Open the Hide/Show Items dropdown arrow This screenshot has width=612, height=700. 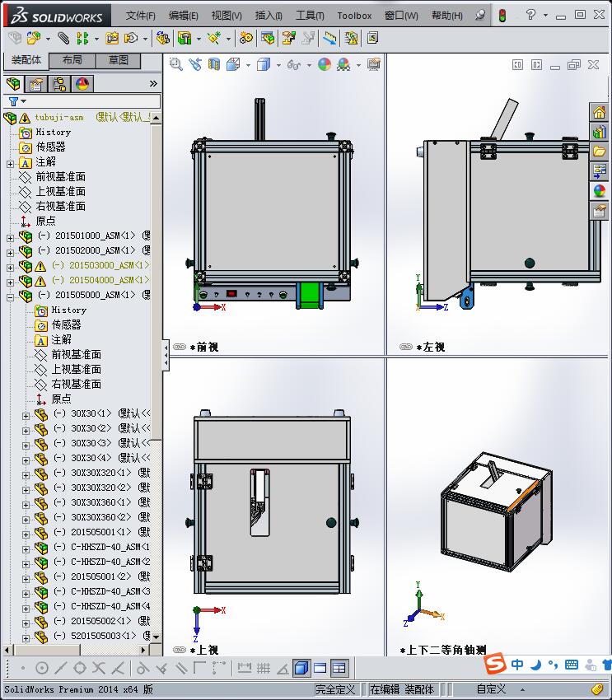(x=309, y=66)
